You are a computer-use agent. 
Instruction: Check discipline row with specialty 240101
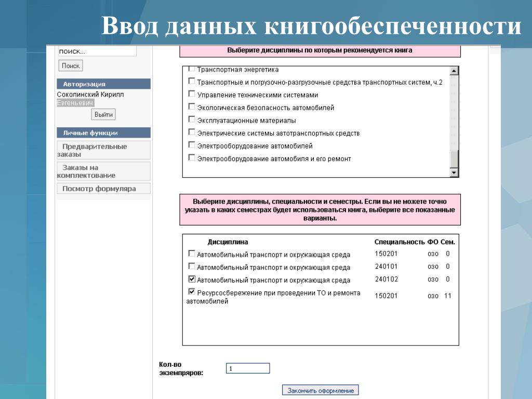tap(191, 266)
